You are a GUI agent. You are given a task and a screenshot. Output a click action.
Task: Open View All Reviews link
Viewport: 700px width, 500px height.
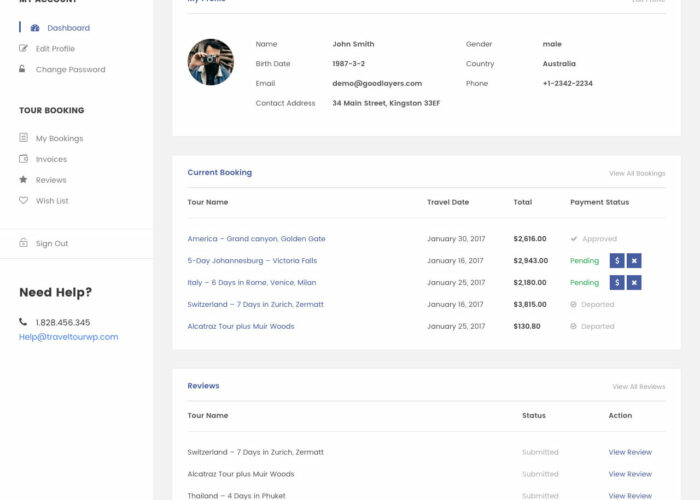click(638, 387)
